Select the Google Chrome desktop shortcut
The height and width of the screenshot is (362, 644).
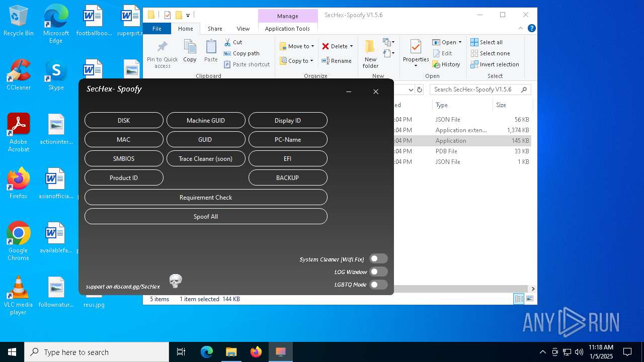(x=19, y=241)
